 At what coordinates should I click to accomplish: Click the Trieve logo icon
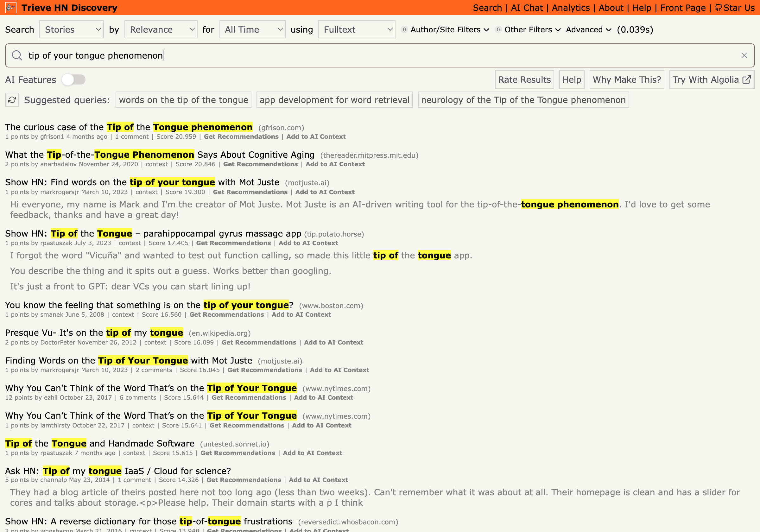click(10, 8)
